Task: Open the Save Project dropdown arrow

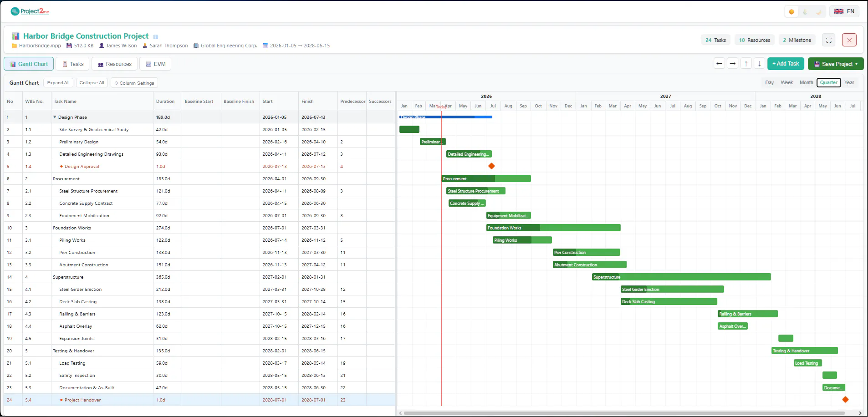Action: coord(857,64)
